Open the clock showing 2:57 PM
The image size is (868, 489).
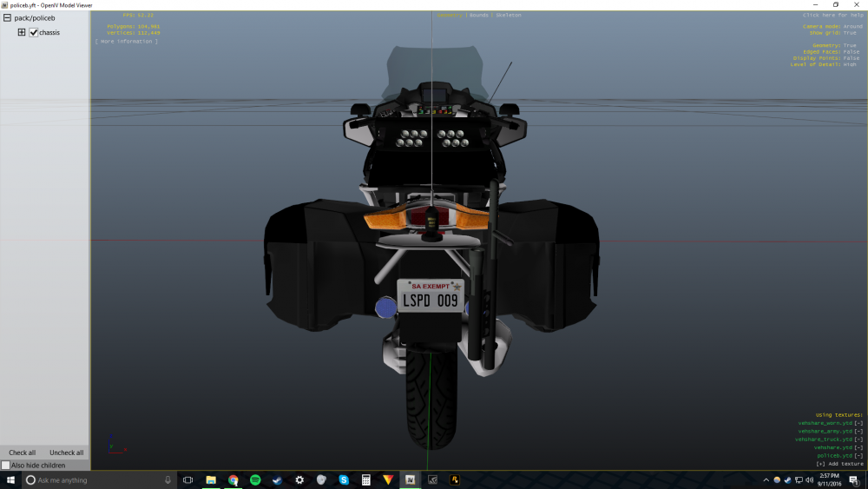coord(829,480)
